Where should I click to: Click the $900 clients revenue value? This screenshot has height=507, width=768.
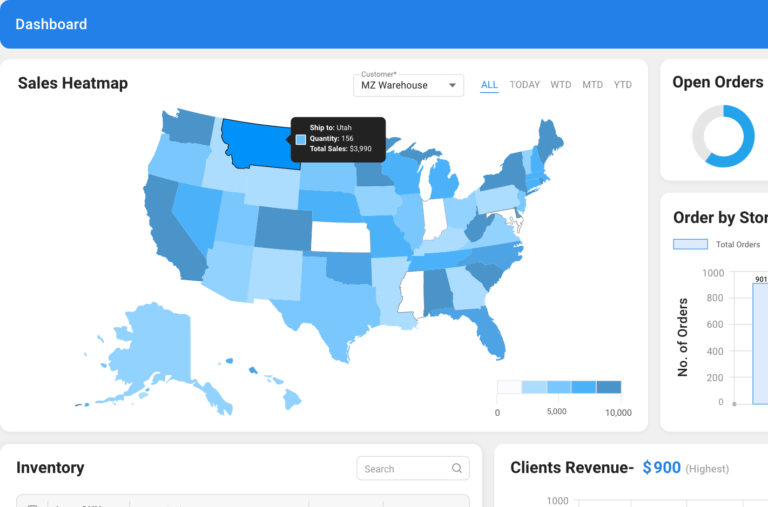pyautogui.click(x=662, y=467)
